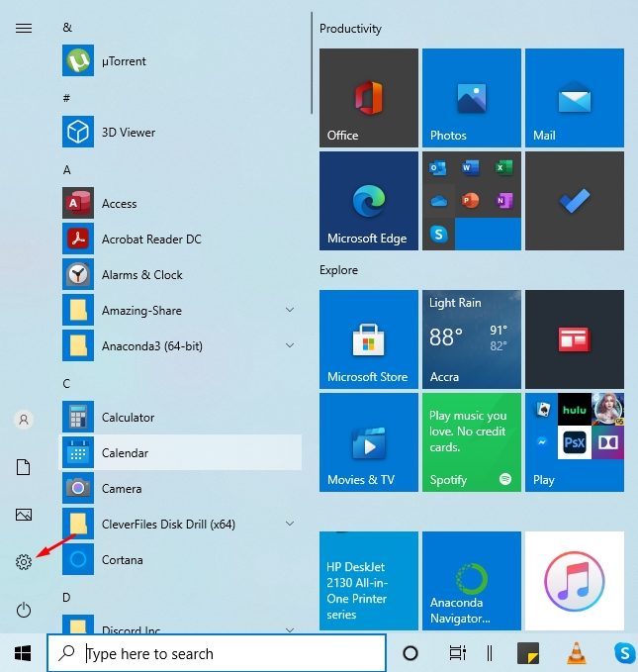Open the Documents sidebar shortcut
638x672 pixels.
[24, 467]
